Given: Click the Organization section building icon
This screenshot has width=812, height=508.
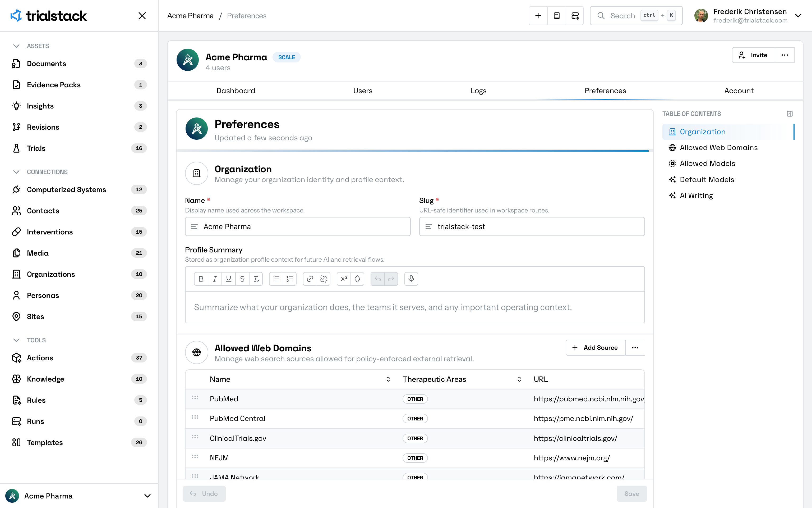Looking at the screenshot, I should 197,173.
